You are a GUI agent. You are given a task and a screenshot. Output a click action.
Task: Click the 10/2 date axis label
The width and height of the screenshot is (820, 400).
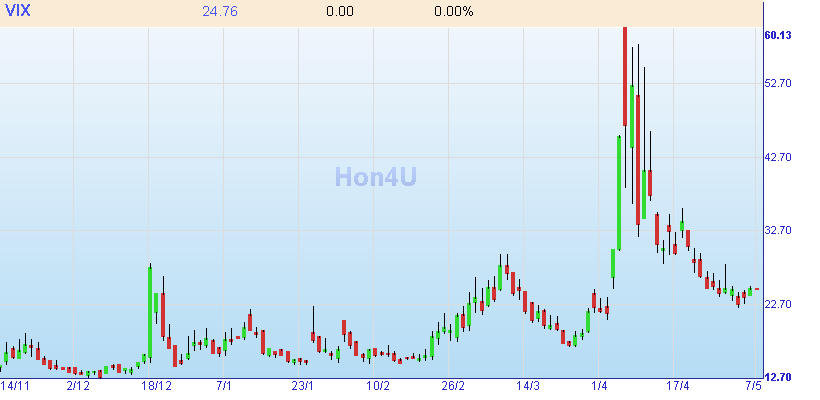pyautogui.click(x=378, y=386)
